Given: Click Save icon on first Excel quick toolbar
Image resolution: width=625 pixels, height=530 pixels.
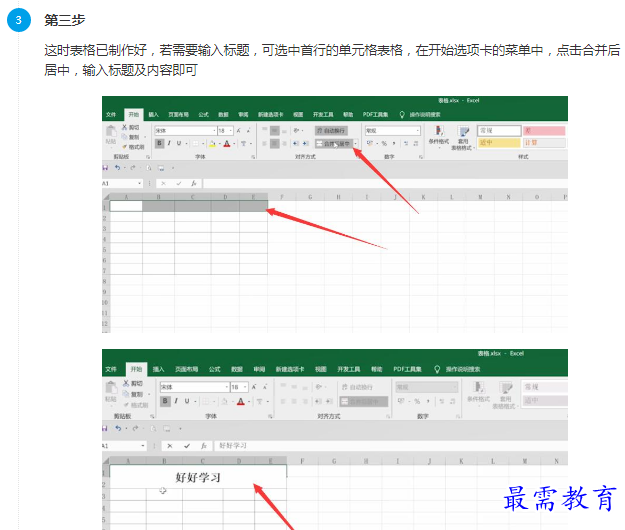Looking at the screenshot, I should click(105, 168).
